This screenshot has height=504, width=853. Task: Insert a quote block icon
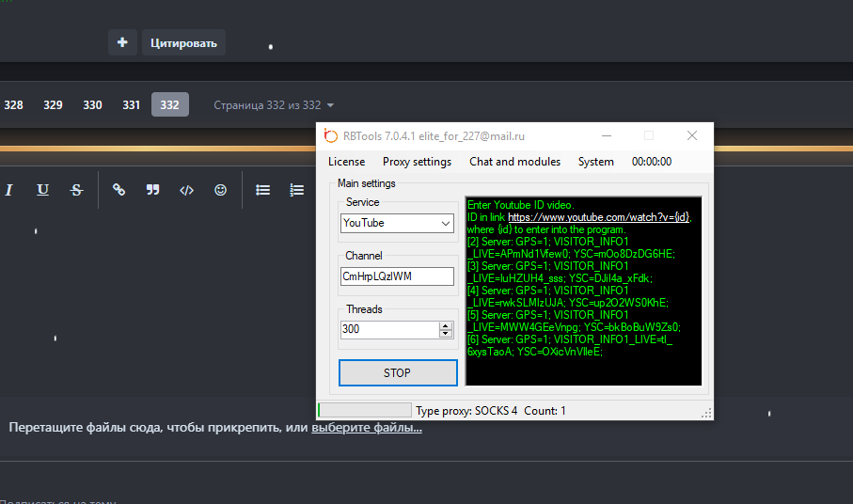[x=152, y=190]
